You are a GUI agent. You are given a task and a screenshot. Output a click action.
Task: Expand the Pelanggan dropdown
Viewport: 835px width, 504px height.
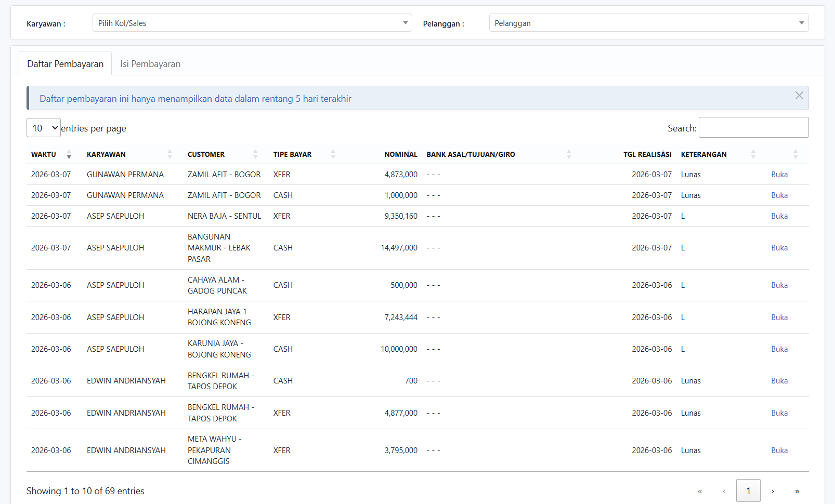tap(648, 23)
